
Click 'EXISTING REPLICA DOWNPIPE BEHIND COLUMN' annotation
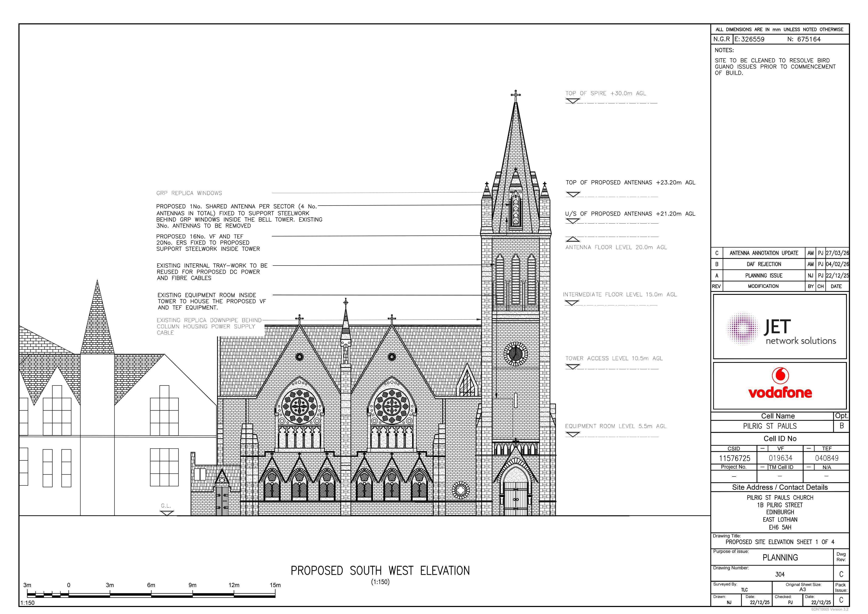209,327
